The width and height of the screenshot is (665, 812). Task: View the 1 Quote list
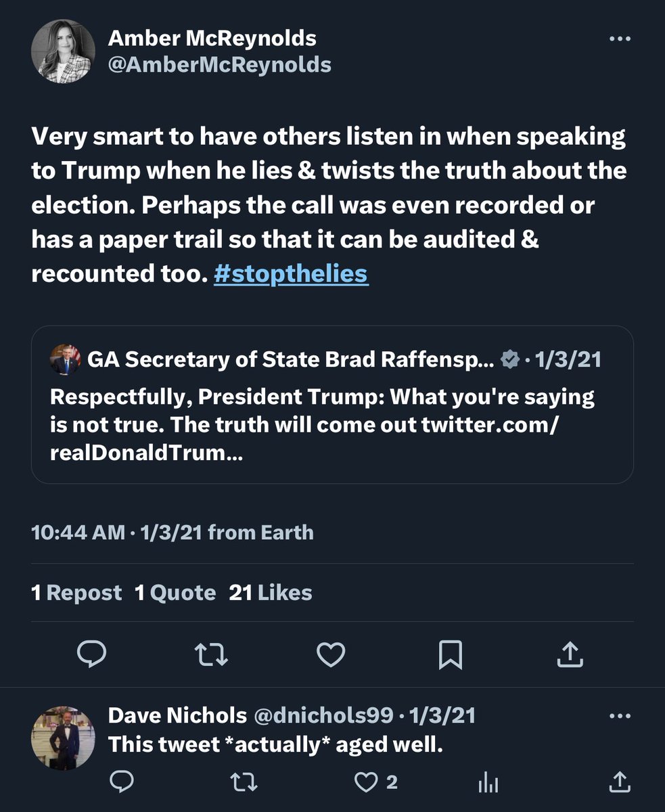click(175, 593)
